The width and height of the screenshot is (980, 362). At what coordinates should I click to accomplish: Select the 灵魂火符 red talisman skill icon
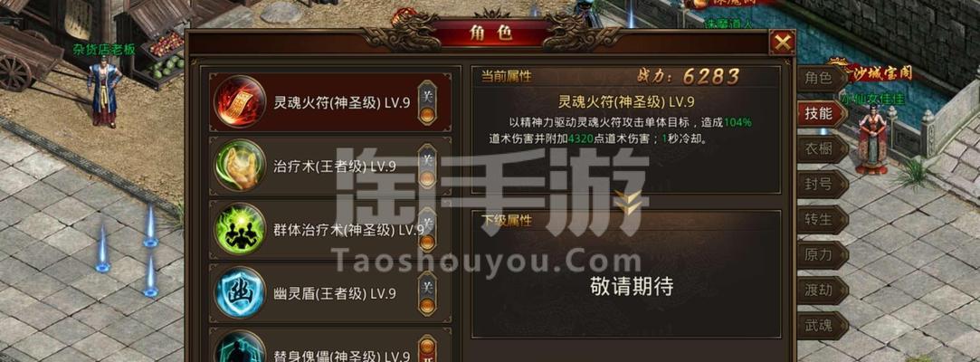[240, 102]
